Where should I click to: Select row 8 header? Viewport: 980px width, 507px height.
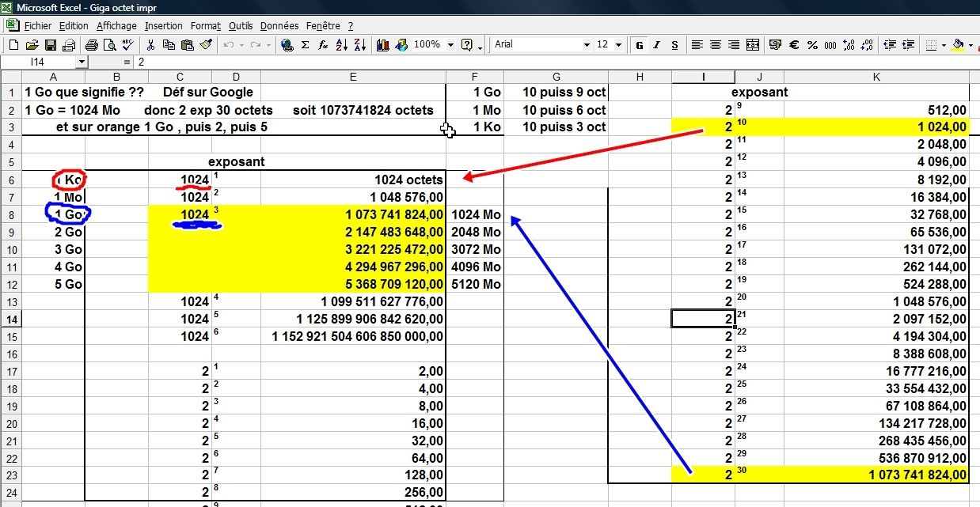click(11, 214)
